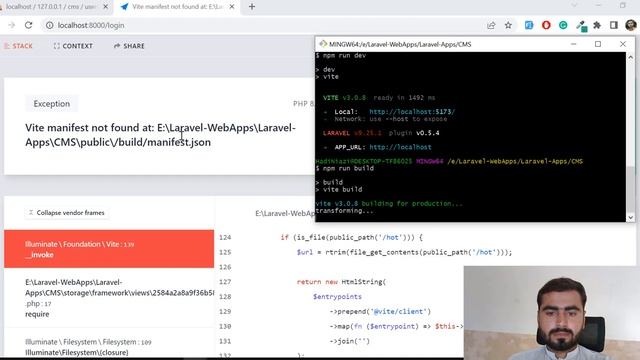Click the Vite manifest not found error message
The width and height of the screenshot is (640, 360).
click(160, 135)
